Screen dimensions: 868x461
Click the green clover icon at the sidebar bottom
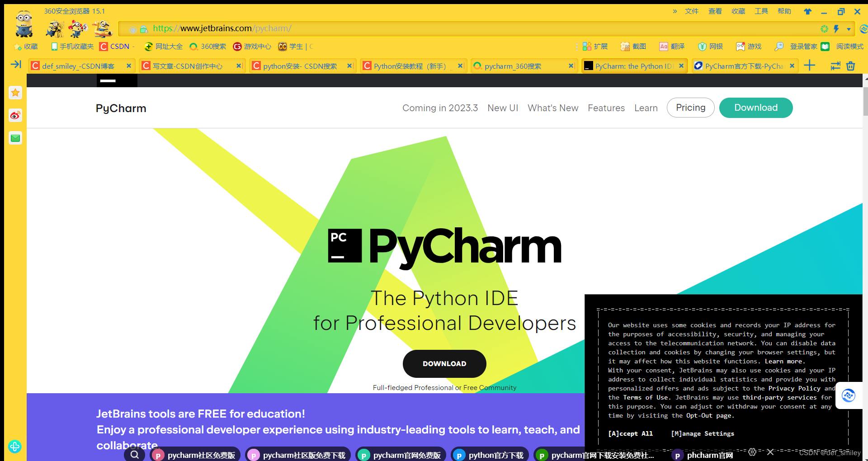(14, 447)
